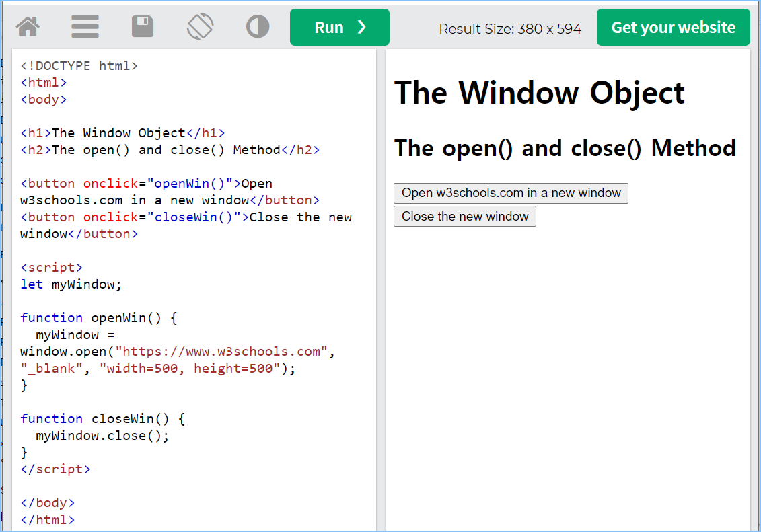Click Open w3schools.com in a new window
This screenshot has height=532, width=761.
(x=511, y=193)
